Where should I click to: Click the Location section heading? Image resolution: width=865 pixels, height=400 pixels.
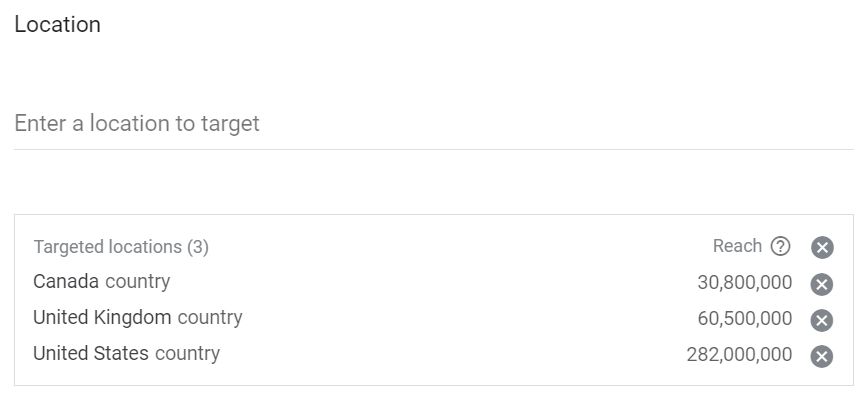tap(57, 25)
